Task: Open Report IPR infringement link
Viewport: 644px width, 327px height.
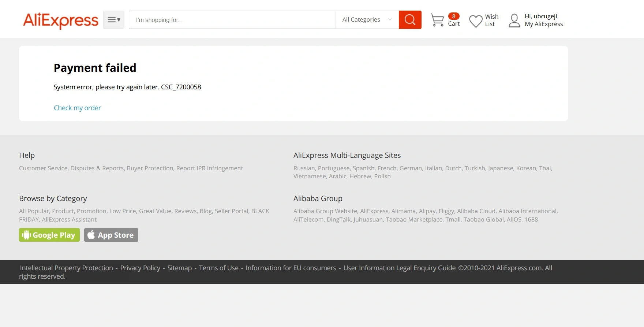Action: pyautogui.click(x=210, y=168)
